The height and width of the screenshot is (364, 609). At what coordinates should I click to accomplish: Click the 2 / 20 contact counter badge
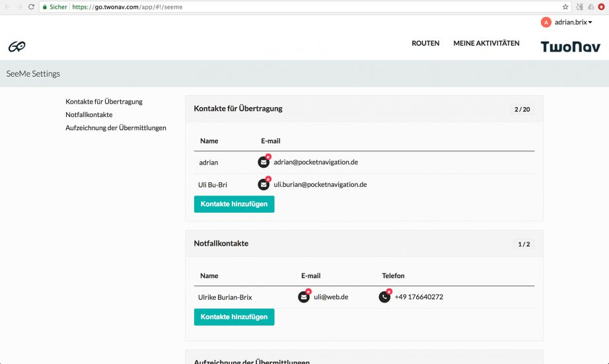click(522, 109)
